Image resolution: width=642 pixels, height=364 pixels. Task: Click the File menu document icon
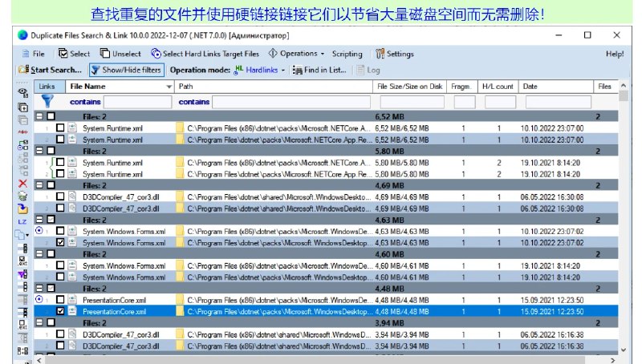(26, 54)
